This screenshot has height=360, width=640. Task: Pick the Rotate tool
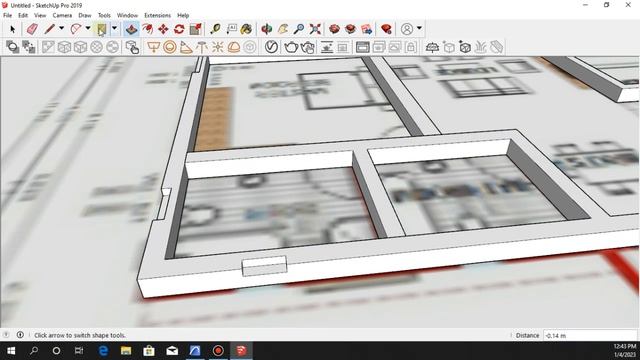[179, 29]
